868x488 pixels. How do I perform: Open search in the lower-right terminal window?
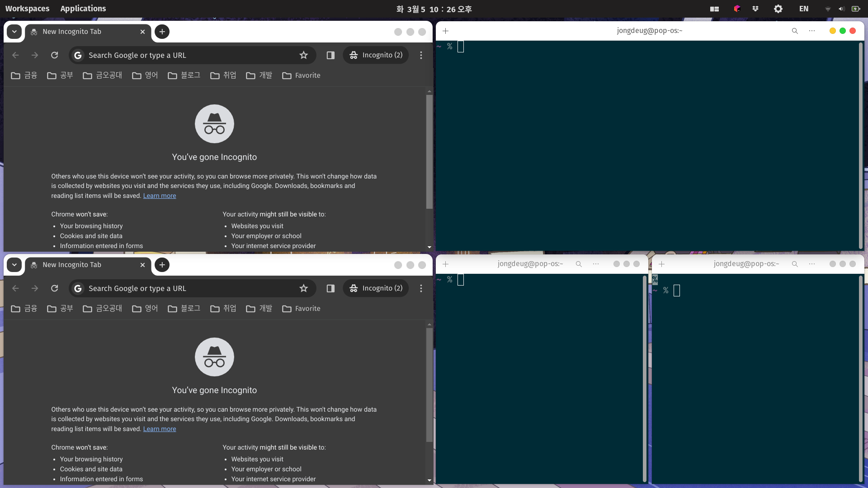coord(795,264)
